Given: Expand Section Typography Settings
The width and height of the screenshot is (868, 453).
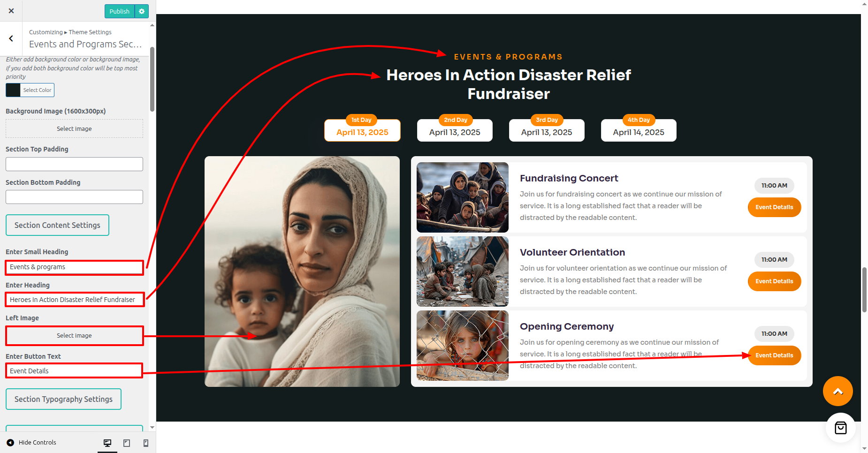Looking at the screenshot, I should (63, 399).
